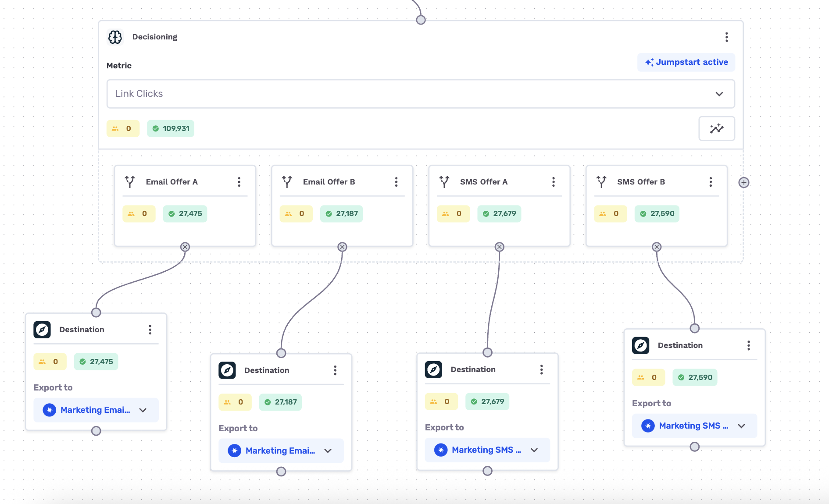Click the output connector below 27,187 Destination
Image resolution: width=829 pixels, height=504 pixels.
281,472
